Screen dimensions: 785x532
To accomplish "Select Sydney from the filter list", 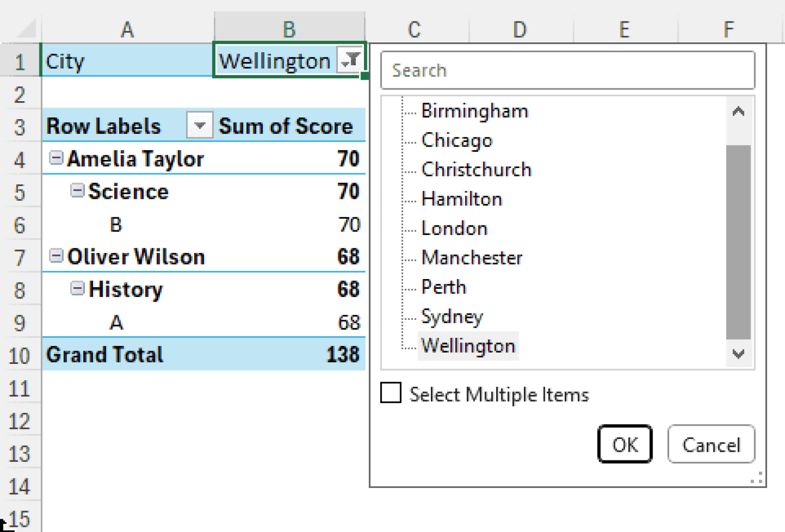I will (x=452, y=316).
